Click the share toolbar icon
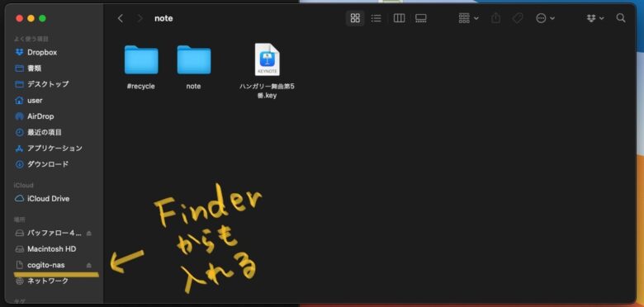Image resolution: width=644 pixels, height=307 pixels. 495,18
